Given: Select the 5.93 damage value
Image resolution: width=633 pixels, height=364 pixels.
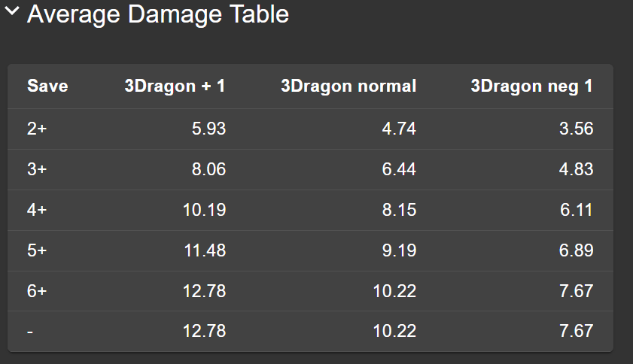Looking at the screenshot, I should tap(208, 129).
